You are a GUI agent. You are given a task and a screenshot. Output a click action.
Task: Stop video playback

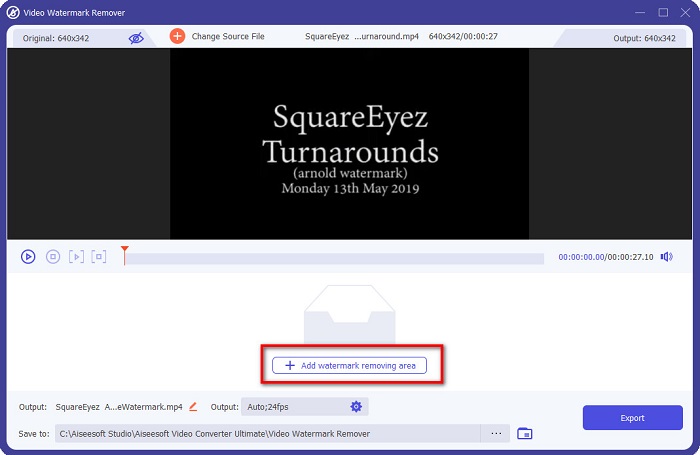pyautogui.click(x=53, y=257)
